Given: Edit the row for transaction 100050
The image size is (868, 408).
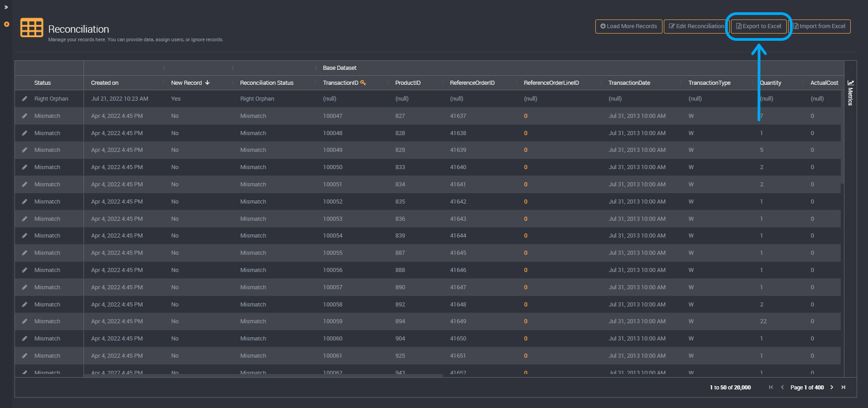Looking at the screenshot, I should click(x=25, y=167).
